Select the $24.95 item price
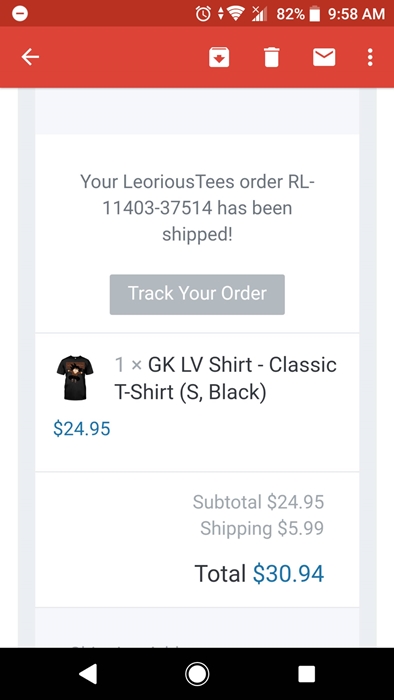 82,429
